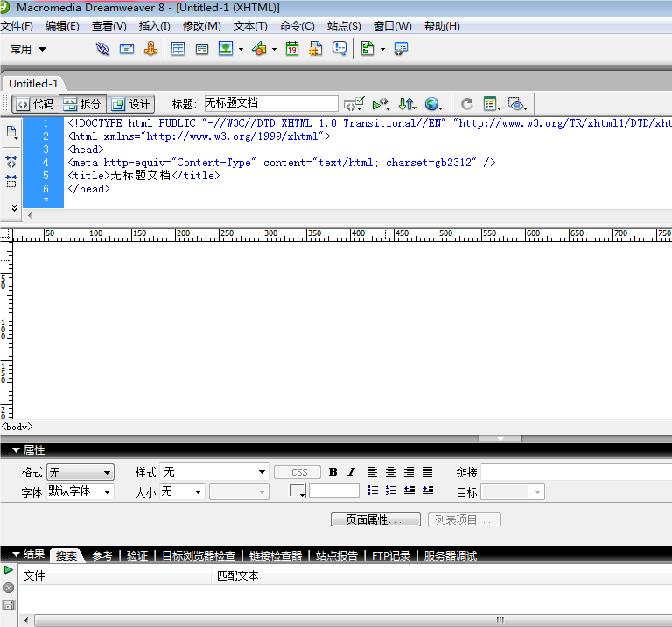Viewport: 672px width, 627px height.
Task: Open documents icon in the code toolbar
Action: click(11, 132)
